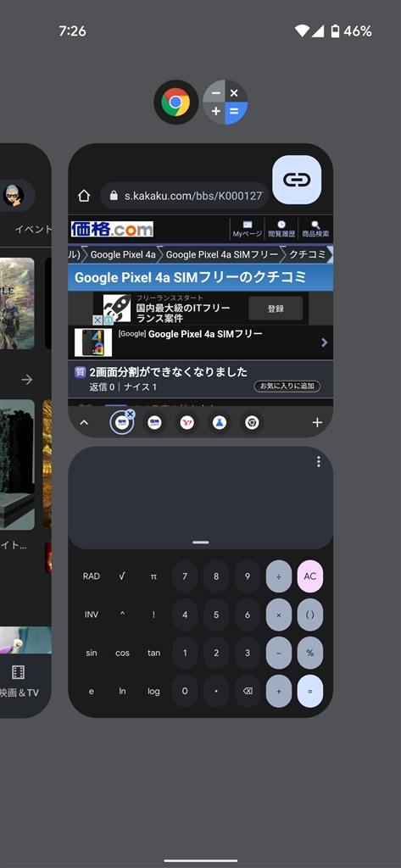Switch to the Yahoo tab

[x=187, y=423]
